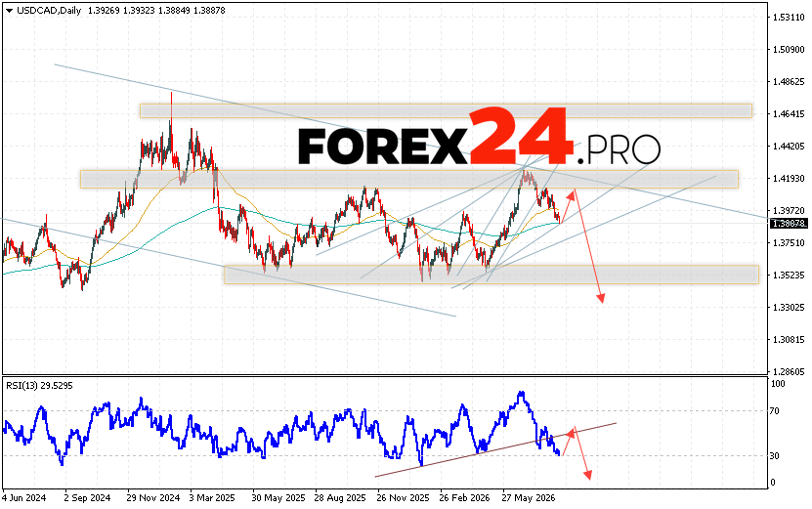
Task: Click the 1.44205 price scale label
Action: [x=789, y=147]
